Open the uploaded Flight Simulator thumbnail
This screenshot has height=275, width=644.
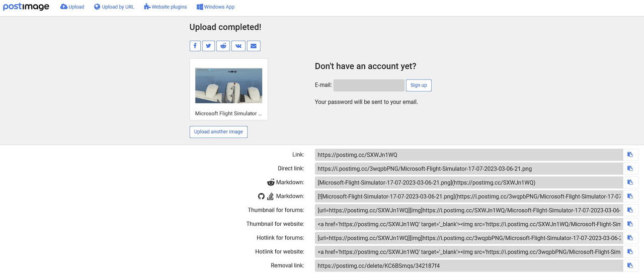coord(228,85)
